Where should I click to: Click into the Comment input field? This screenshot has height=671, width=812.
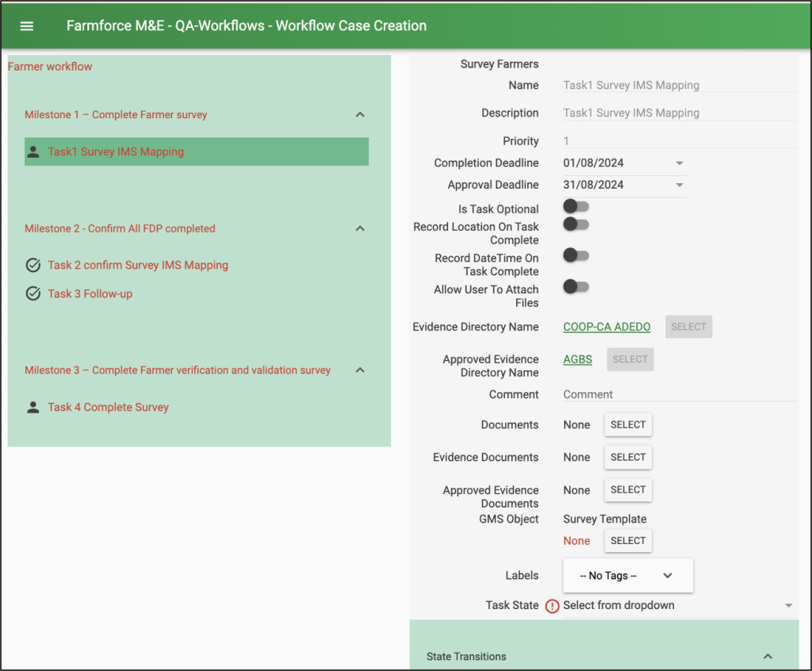tap(679, 394)
